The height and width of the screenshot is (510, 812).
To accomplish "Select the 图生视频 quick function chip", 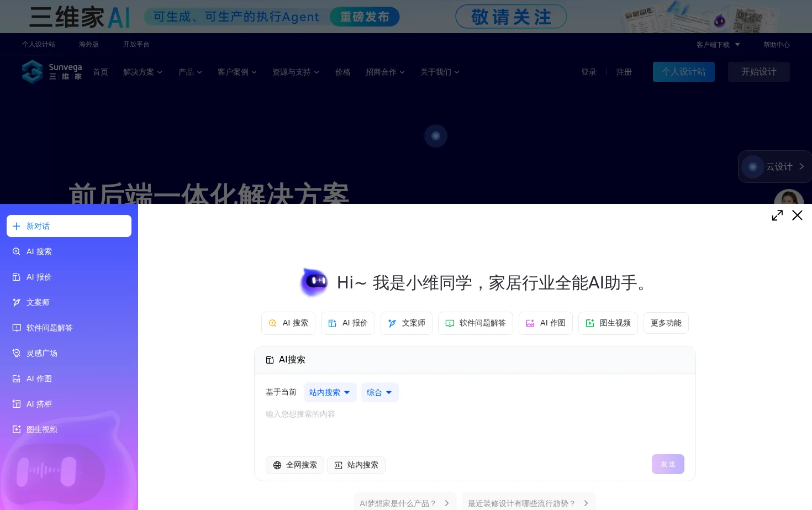I will 608,323.
